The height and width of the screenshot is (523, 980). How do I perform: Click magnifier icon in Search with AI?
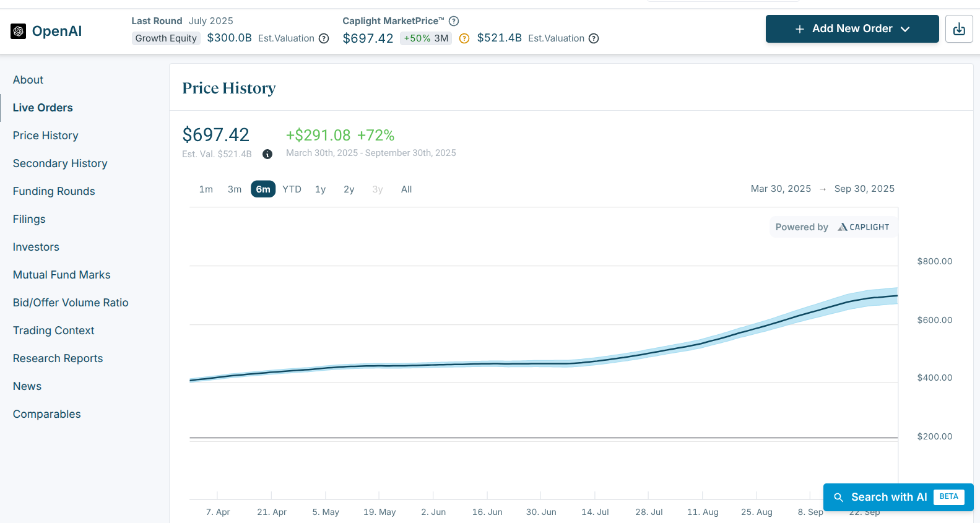tap(839, 497)
